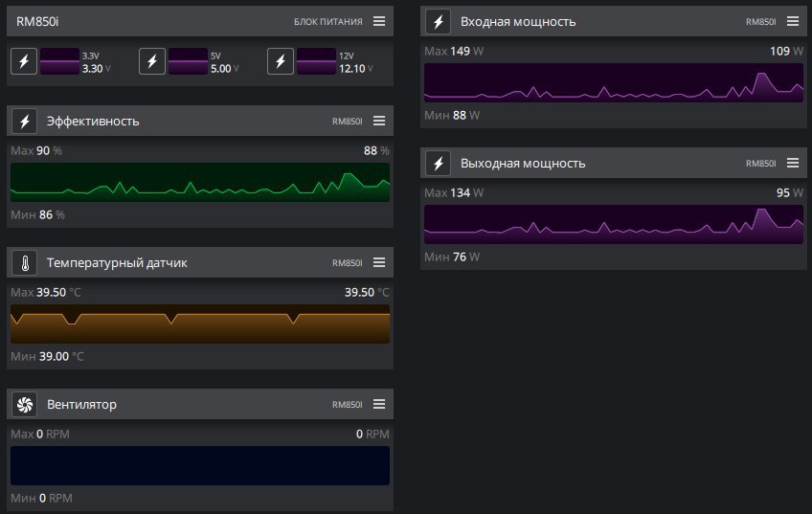Click the Мин 39.00 °C value
812x514 pixels.
tap(47, 357)
